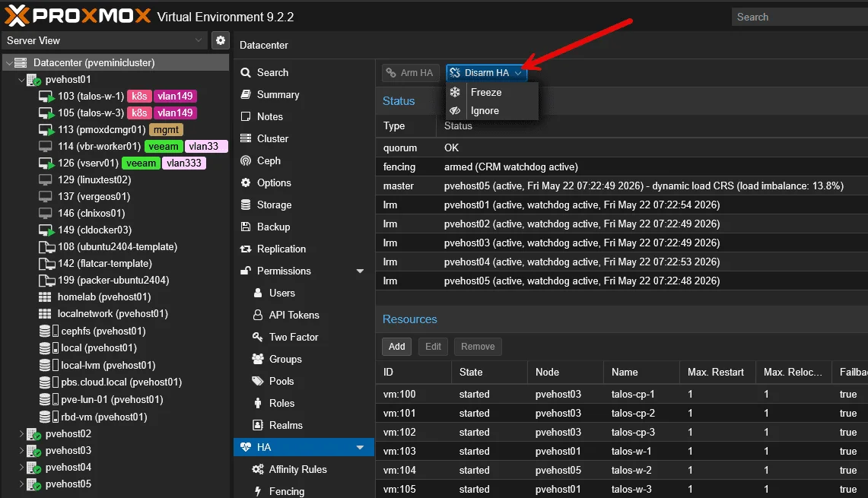Sort by the Node column header
Screen dimensions: 868x498
pos(565,373)
